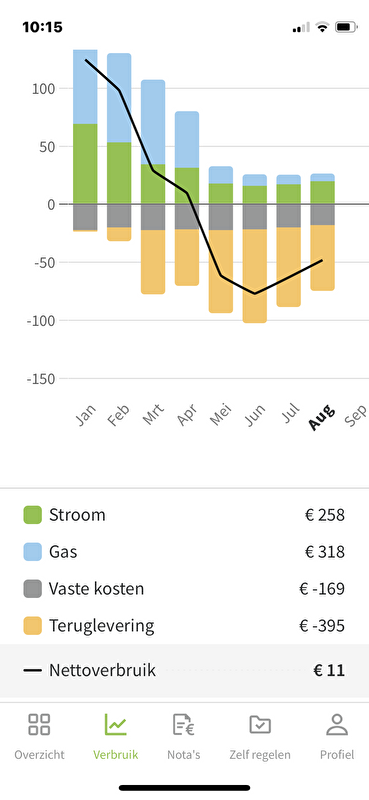
Task: Select the Jan month label
Action: point(87,415)
